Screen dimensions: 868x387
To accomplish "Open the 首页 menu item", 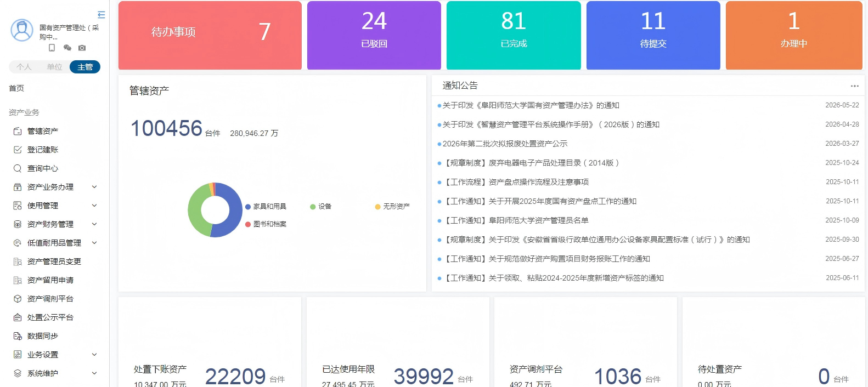I will [x=16, y=88].
